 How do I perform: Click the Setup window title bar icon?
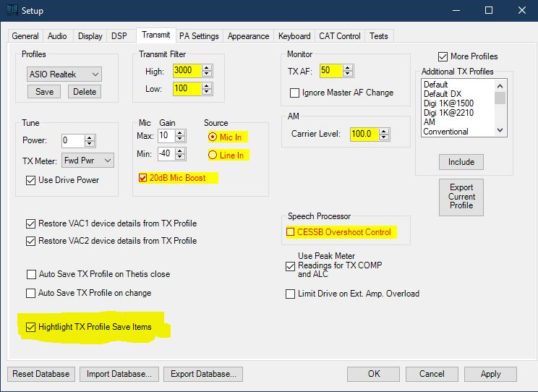pyautogui.click(x=11, y=11)
